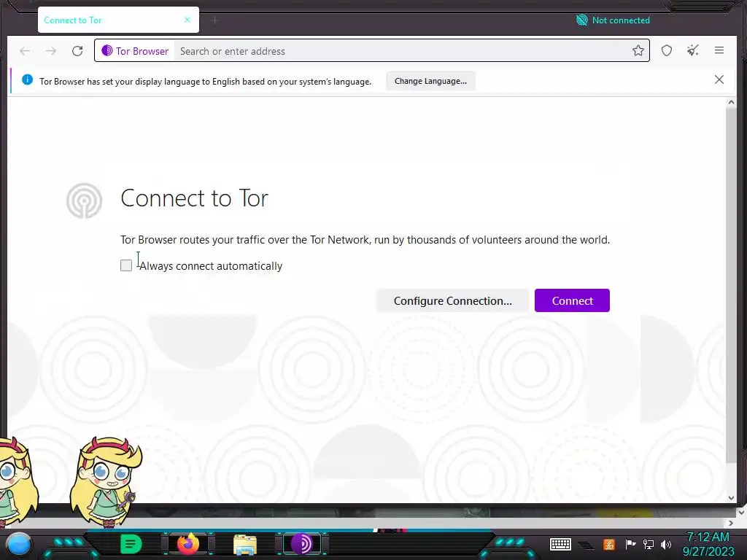Click the page scrollbar up arrow
Screen dimensions: 747x560
pos(731,102)
